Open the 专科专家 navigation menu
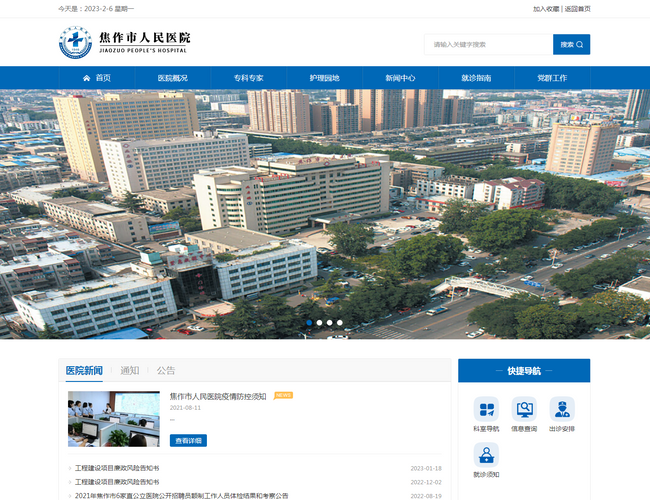Image resolution: width=650 pixels, height=500 pixels. pos(248,78)
